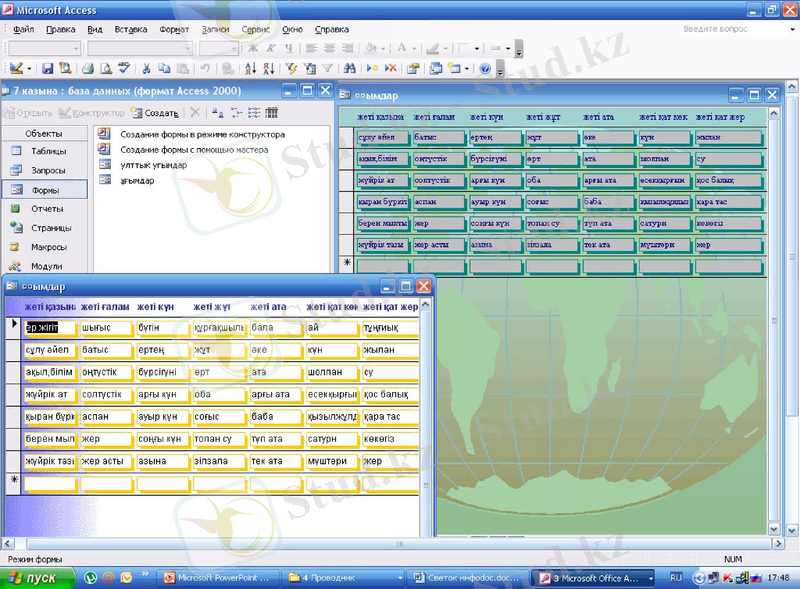Viewport: 800px width, 589px height.
Task: Click the Apply filter funnel icon
Action: click(326, 69)
